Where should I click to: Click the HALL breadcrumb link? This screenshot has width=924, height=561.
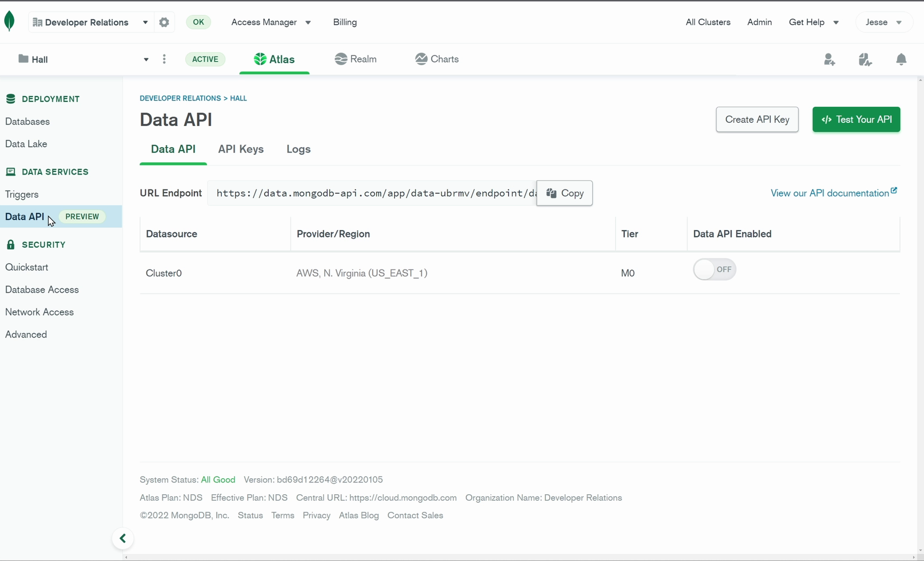point(238,98)
